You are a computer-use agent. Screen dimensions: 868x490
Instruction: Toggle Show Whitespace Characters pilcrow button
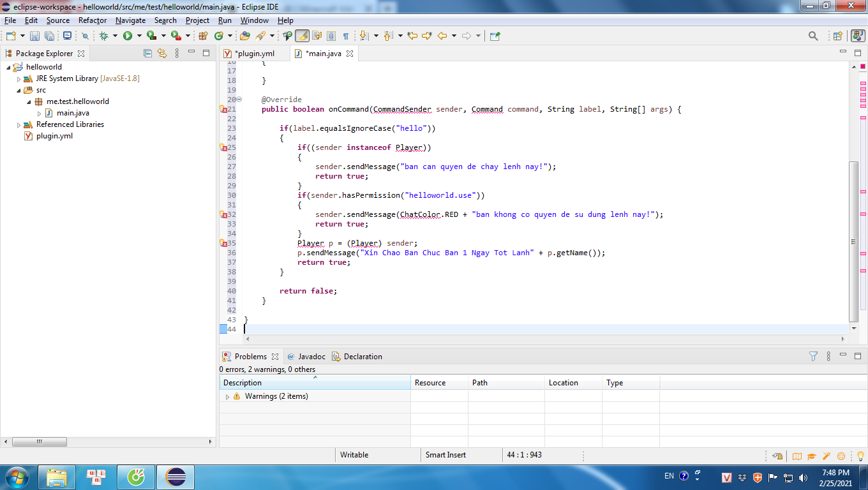346,36
